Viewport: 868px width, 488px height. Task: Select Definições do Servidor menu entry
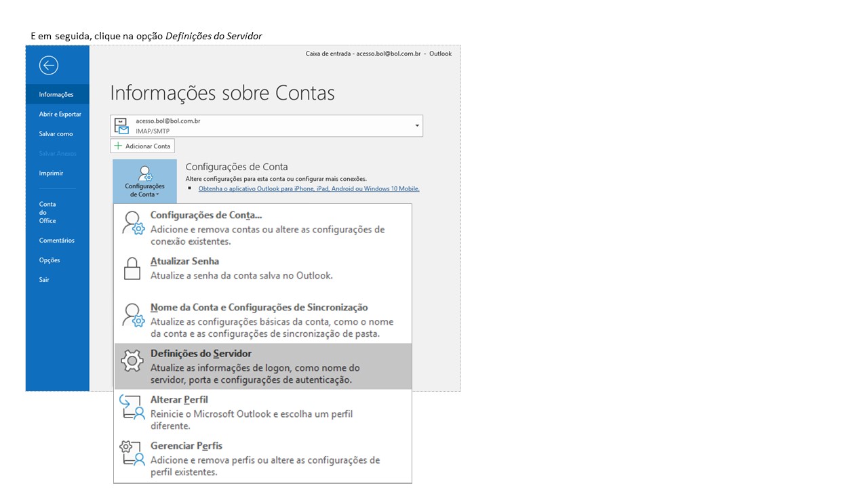point(263,366)
